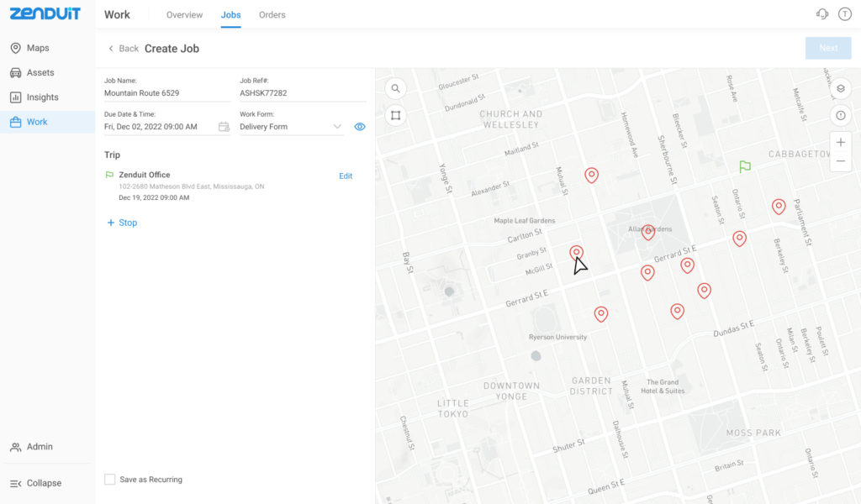
Task: Click the map alert info icon
Action: pyautogui.click(x=840, y=115)
